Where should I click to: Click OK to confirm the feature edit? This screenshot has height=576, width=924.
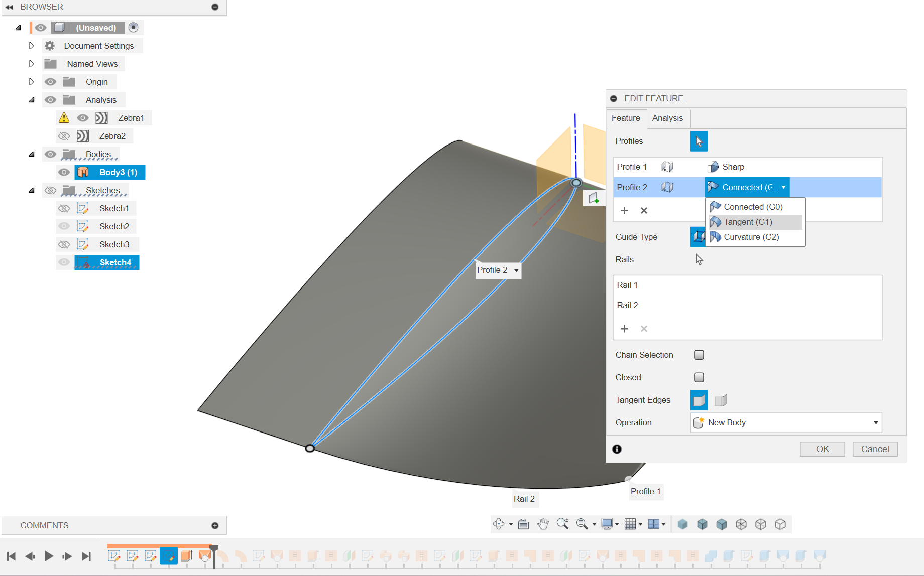[x=822, y=449]
